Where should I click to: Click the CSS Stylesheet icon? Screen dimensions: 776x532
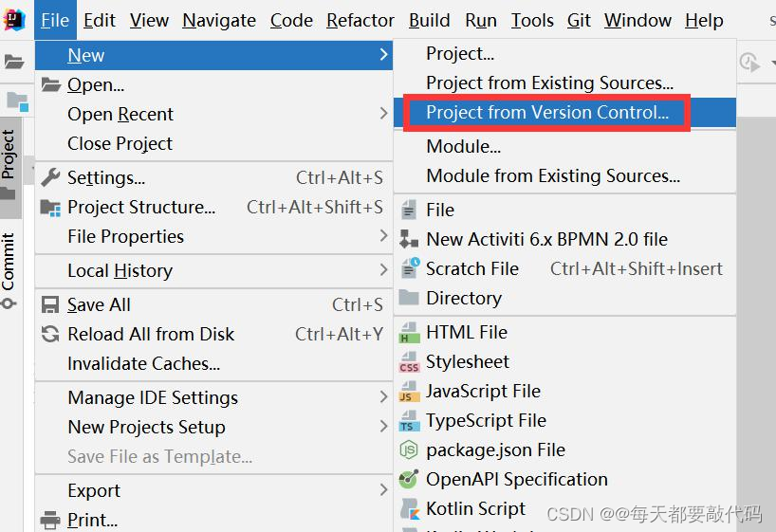[409, 361]
